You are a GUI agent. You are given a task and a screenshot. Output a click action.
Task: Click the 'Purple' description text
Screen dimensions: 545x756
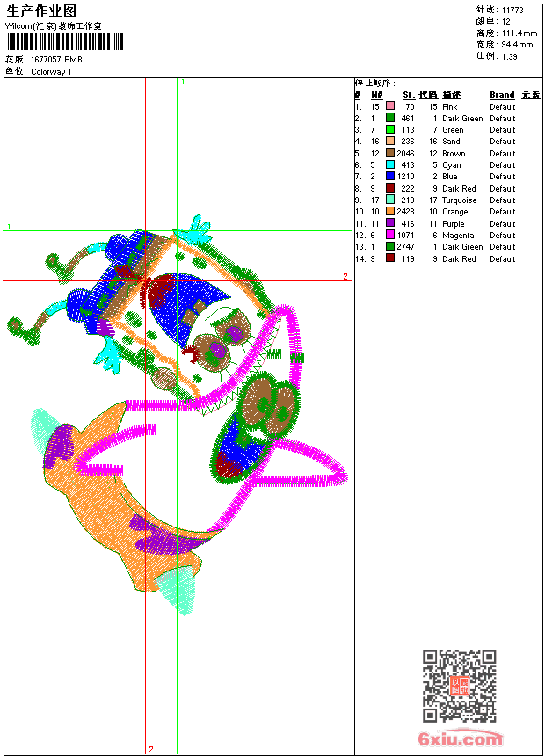(454, 223)
